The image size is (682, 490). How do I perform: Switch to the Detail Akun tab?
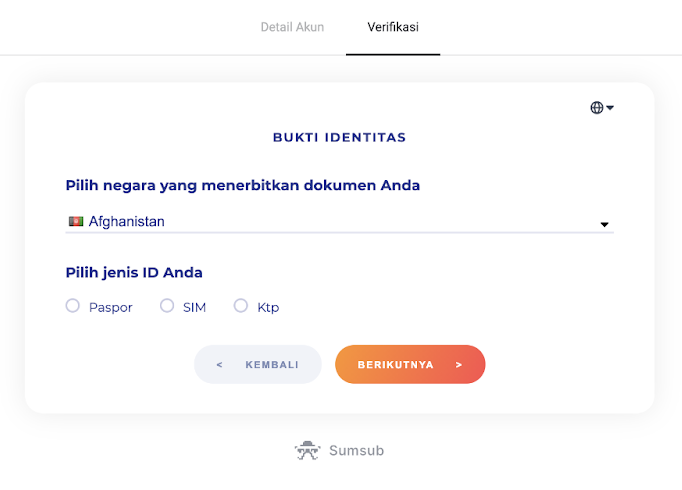292,27
